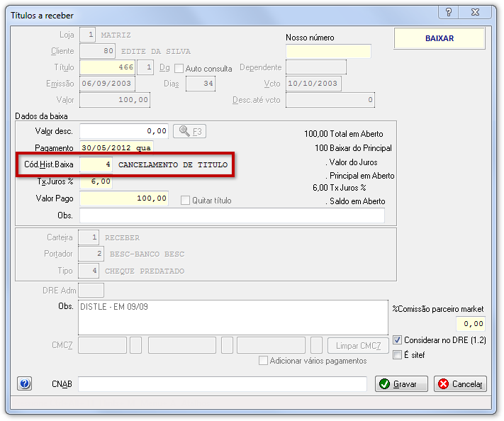Click the Loja code field
Image resolution: width=504 pixels, height=421 pixels.
pos(87,35)
